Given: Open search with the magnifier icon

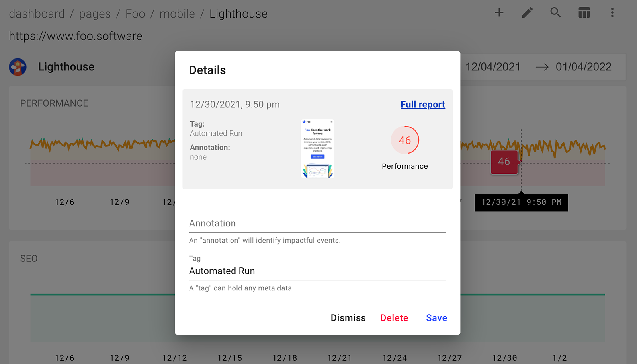Looking at the screenshot, I should coord(555,13).
